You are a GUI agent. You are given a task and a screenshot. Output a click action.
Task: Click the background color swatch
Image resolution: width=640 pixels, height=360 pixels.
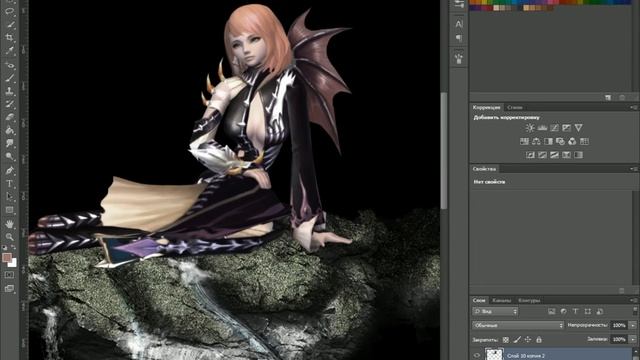pyautogui.click(x=13, y=263)
